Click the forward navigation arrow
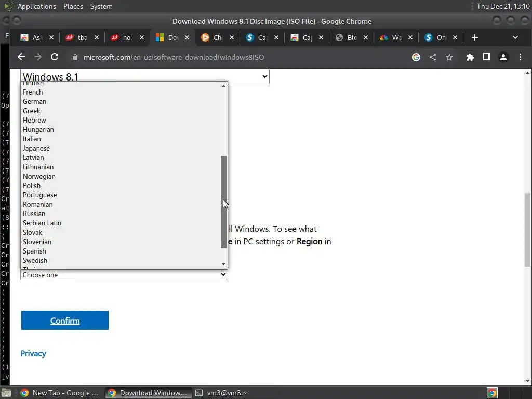The width and height of the screenshot is (532, 399). click(x=37, y=57)
